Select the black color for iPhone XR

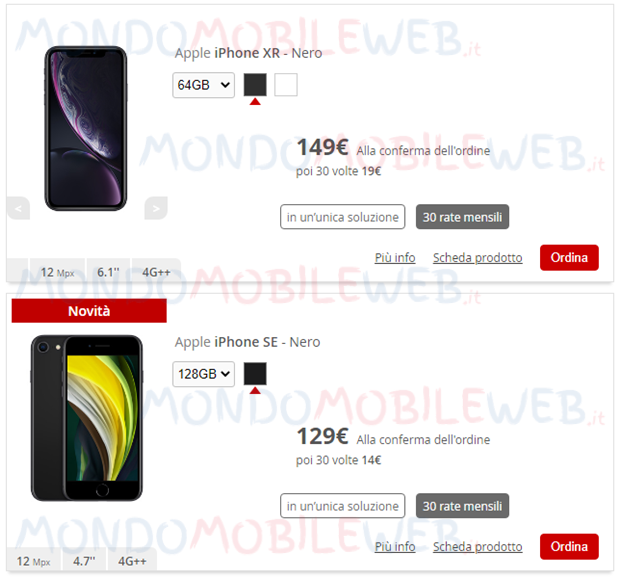coord(255,84)
